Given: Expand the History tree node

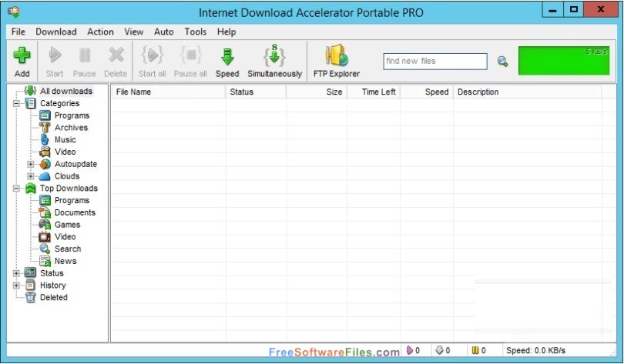Looking at the screenshot, I should click(16, 286).
